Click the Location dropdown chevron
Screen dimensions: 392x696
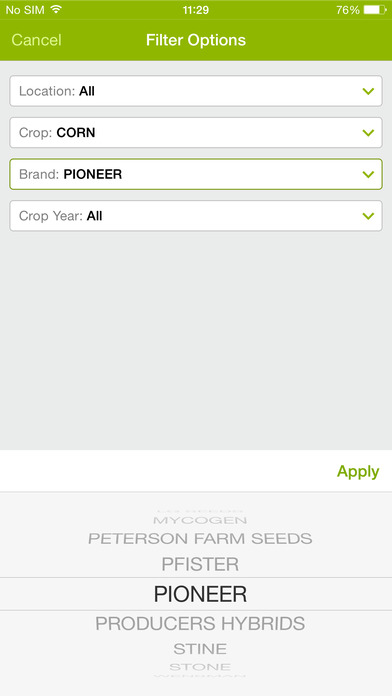368,91
